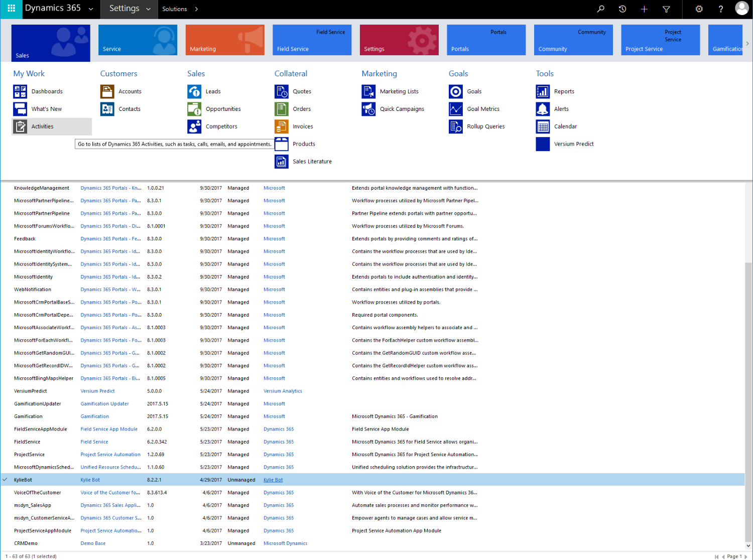Open Versium Analytics publisher link
The height and width of the screenshot is (560, 753).
click(283, 391)
